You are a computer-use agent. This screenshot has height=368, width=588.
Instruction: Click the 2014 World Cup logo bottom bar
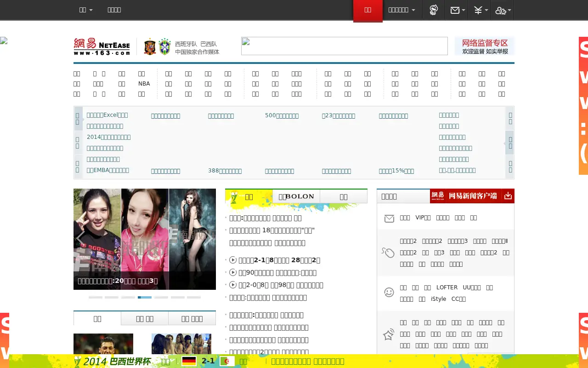(113, 361)
